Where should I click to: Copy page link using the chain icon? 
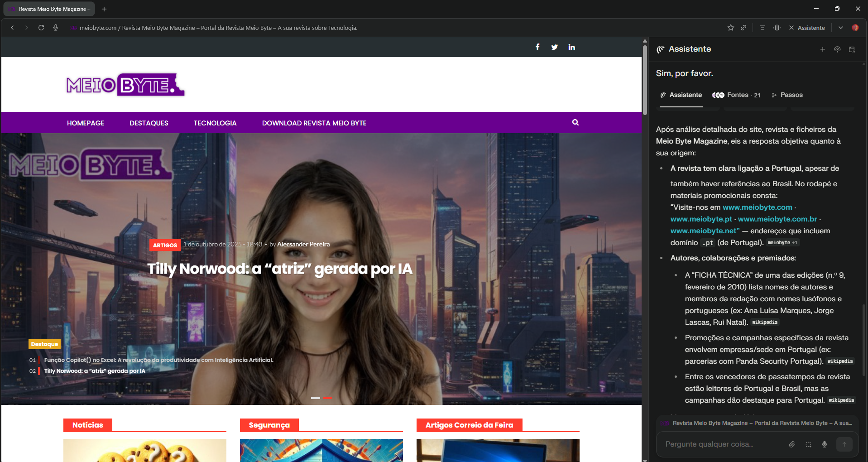point(743,28)
